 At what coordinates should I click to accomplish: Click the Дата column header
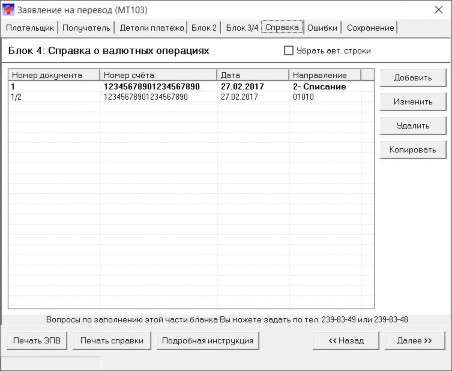[x=253, y=75]
